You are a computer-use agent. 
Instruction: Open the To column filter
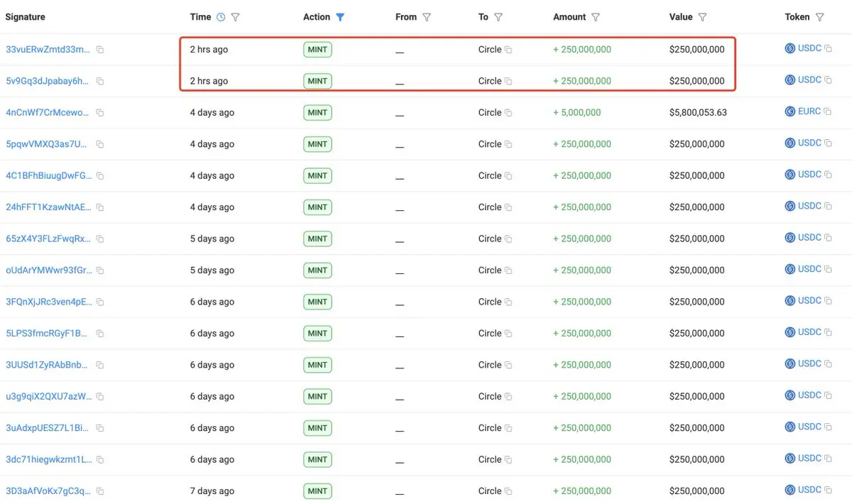tap(498, 17)
